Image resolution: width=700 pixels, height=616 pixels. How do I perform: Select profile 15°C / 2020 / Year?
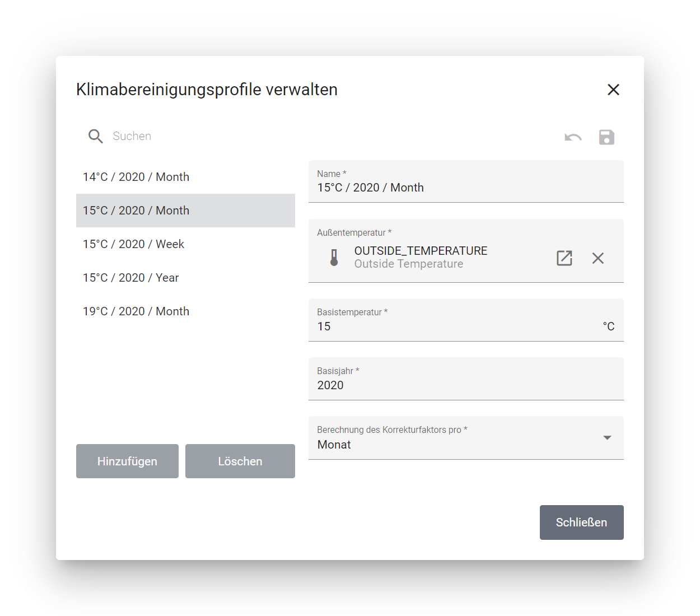click(x=185, y=278)
